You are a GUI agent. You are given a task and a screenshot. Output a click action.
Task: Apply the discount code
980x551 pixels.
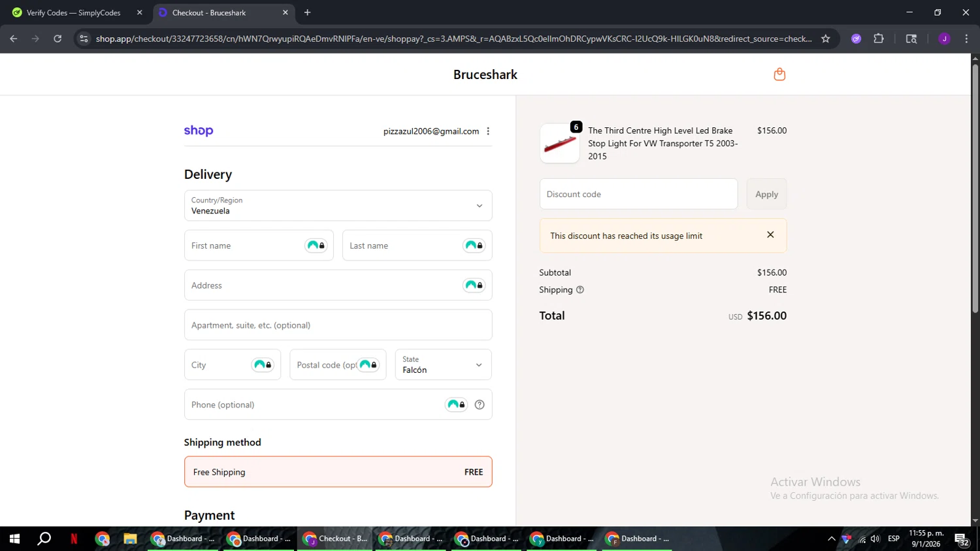pyautogui.click(x=766, y=194)
